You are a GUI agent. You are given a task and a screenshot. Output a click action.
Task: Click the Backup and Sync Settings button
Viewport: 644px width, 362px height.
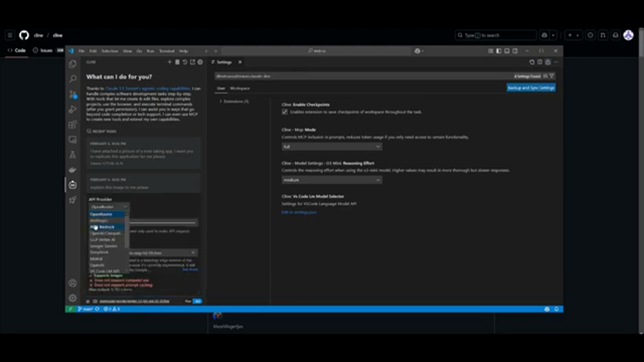click(x=531, y=87)
